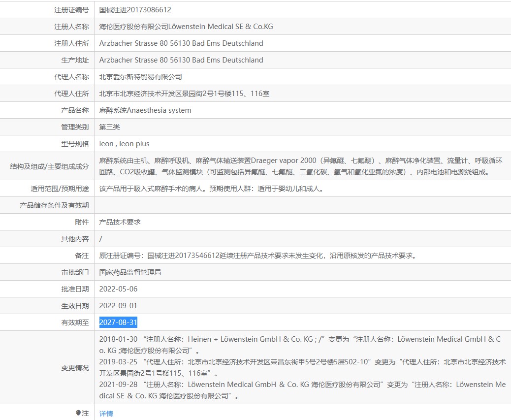Click the 结构及组成/主要组成成分 label
The height and width of the screenshot is (420, 511).
pyautogui.click(x=49, y=166)
